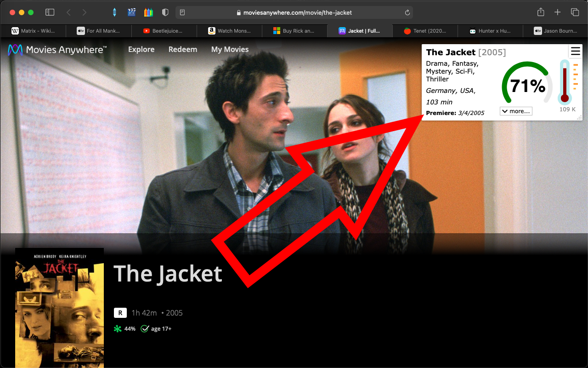This screenshot has width=588, height=368.
Task: Click the address bar URL field
Action: coord(294,12)
